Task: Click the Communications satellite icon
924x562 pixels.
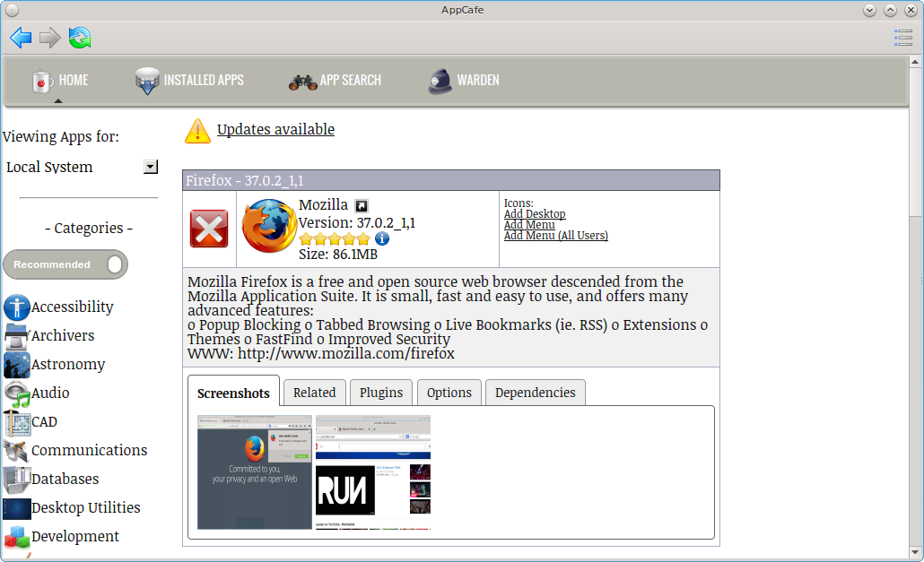Action: click(16, 451)
